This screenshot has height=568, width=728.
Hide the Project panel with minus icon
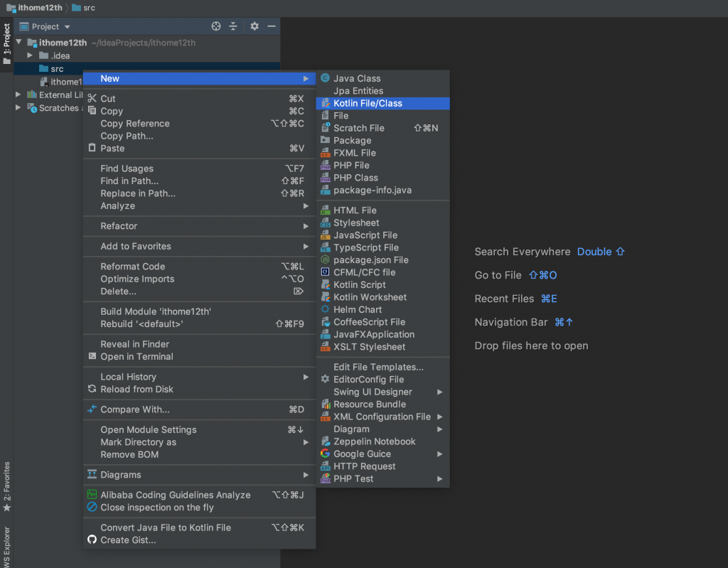coord(272,26)
